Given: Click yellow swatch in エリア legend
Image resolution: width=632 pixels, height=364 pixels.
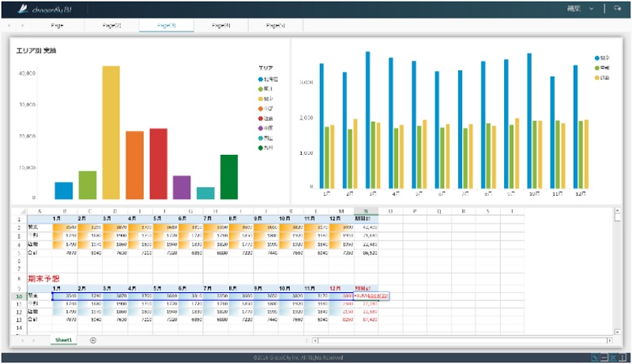Looking at the screenshot, I should (x=261, y=99).
